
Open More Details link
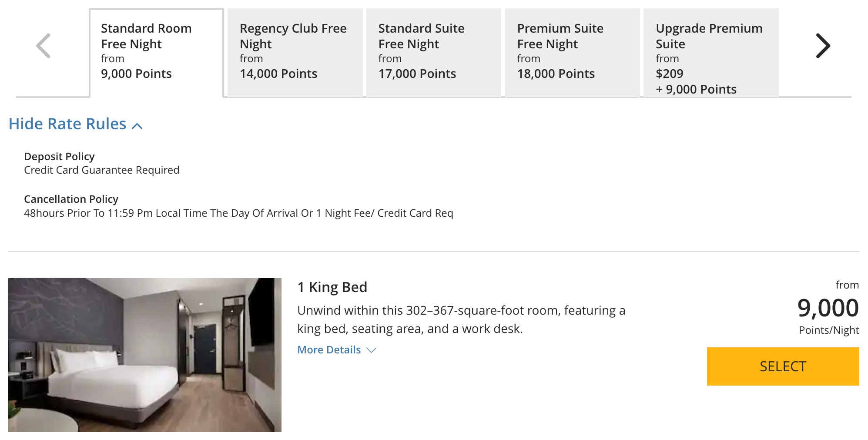tap(329, 349)
